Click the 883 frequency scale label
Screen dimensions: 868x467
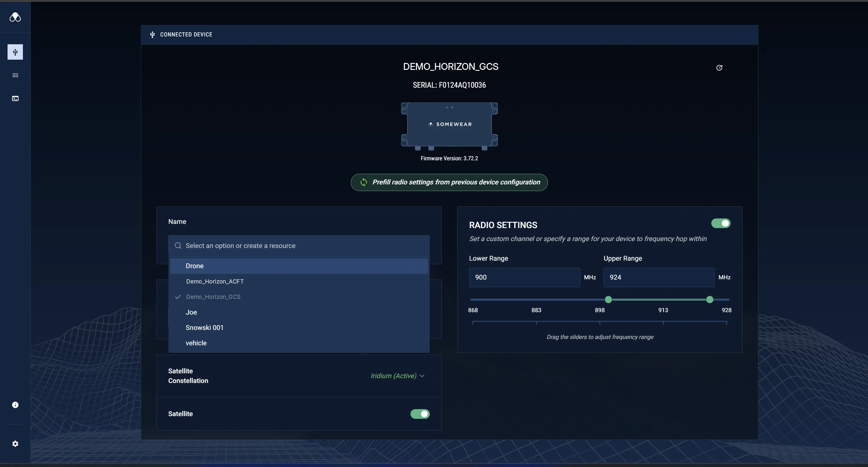tap(536, 310)
